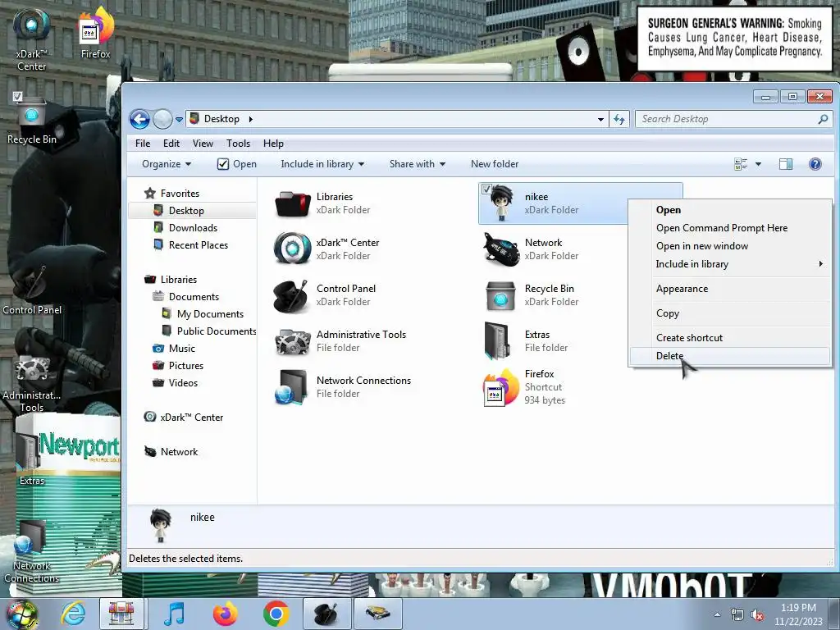This screenshot has height=630, width=840.
Task: Click the Forward navigation arrow in Explorer
Action: point(163,119)
